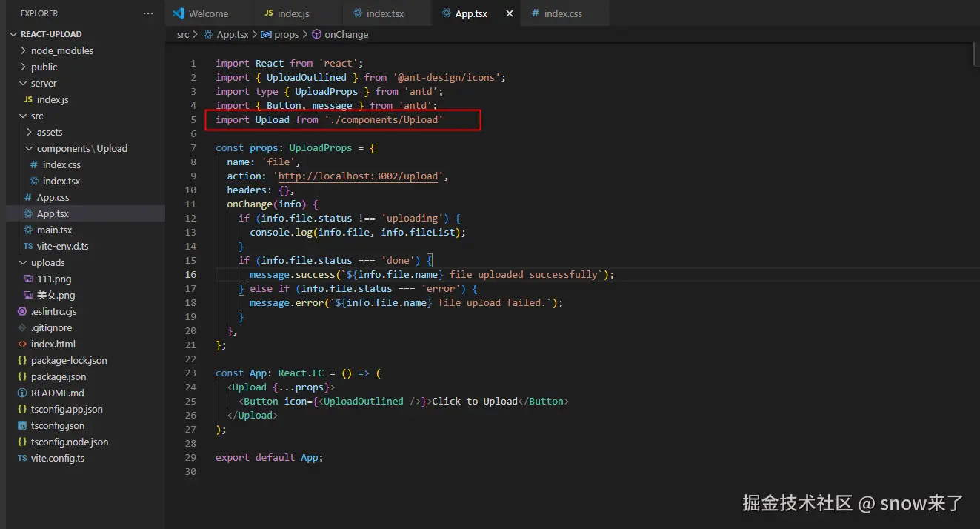Click the TS icon beside vite-env.d.ts
The image size is (980, 529).
point(28,246)
